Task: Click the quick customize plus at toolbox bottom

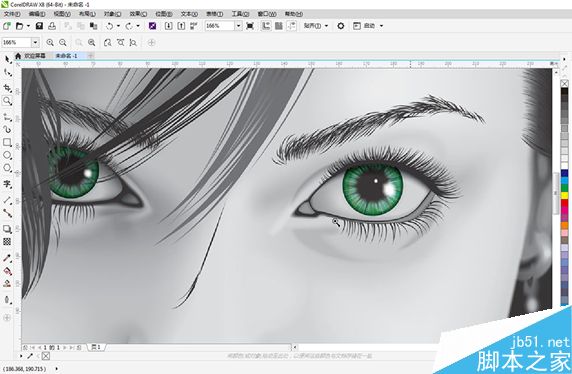Action: point(7,318)
